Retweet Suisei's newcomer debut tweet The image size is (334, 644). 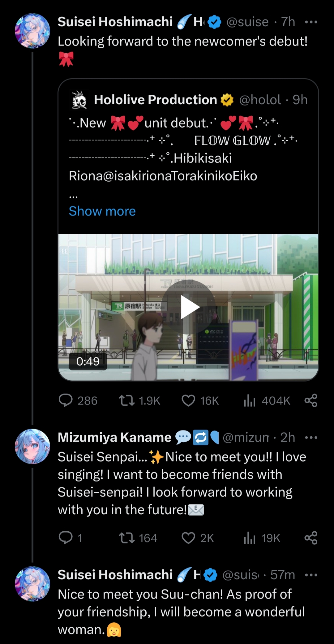127,400
